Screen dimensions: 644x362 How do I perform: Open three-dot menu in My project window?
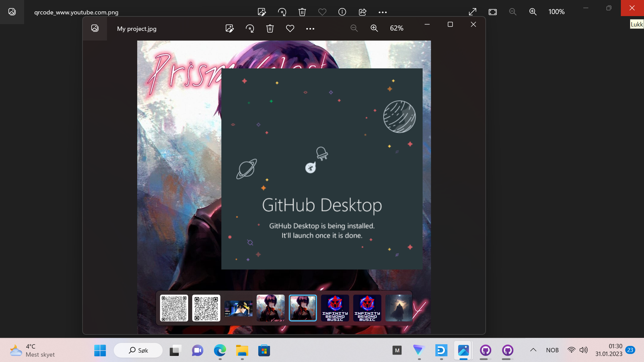(x=310, y=29)
